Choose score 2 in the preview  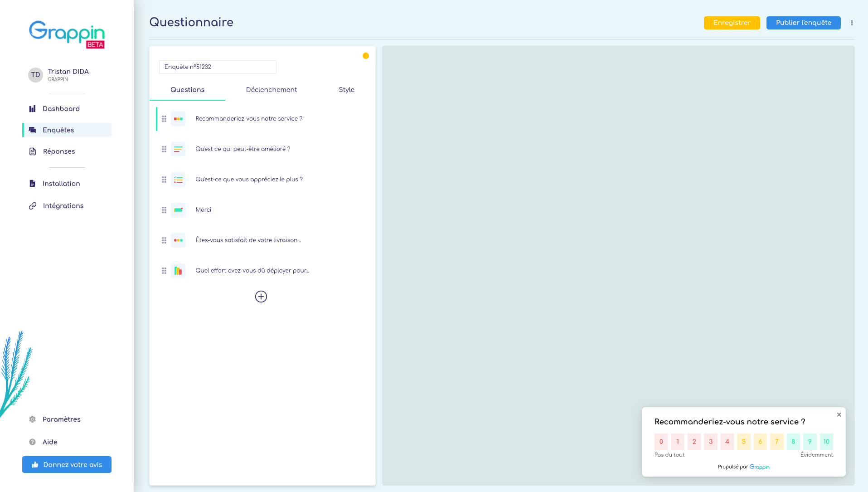click(694, 442)
